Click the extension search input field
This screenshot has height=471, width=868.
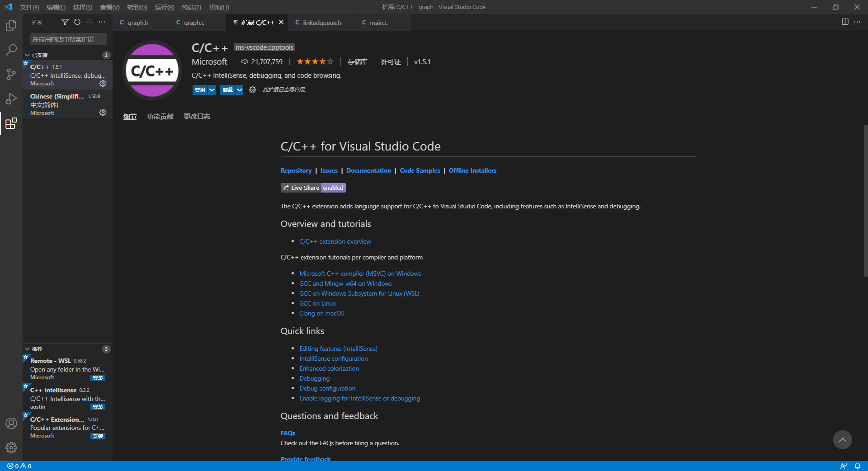tap(68, 39)
